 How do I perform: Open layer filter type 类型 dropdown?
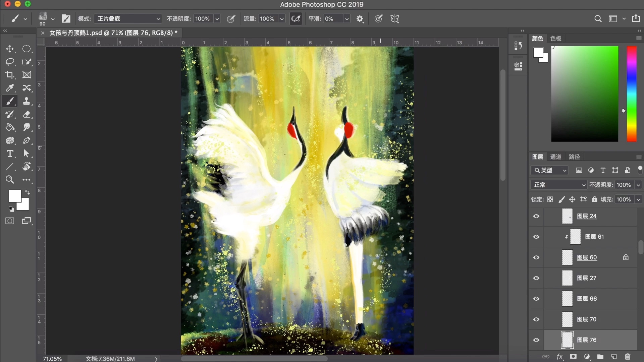549,170
